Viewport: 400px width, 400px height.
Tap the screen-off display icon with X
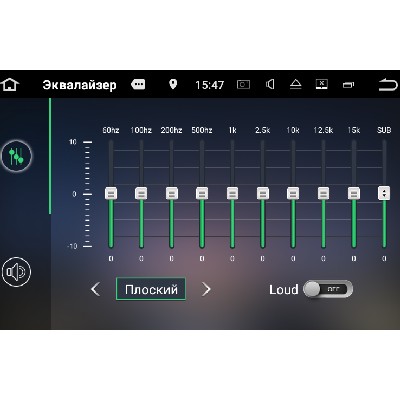click(x=322, y=84)
